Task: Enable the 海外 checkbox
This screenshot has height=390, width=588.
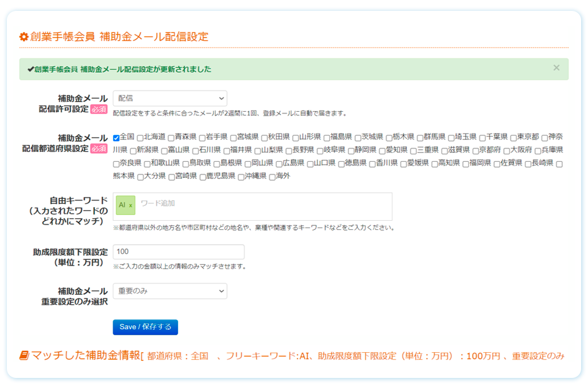Action: tap(273, 176)
